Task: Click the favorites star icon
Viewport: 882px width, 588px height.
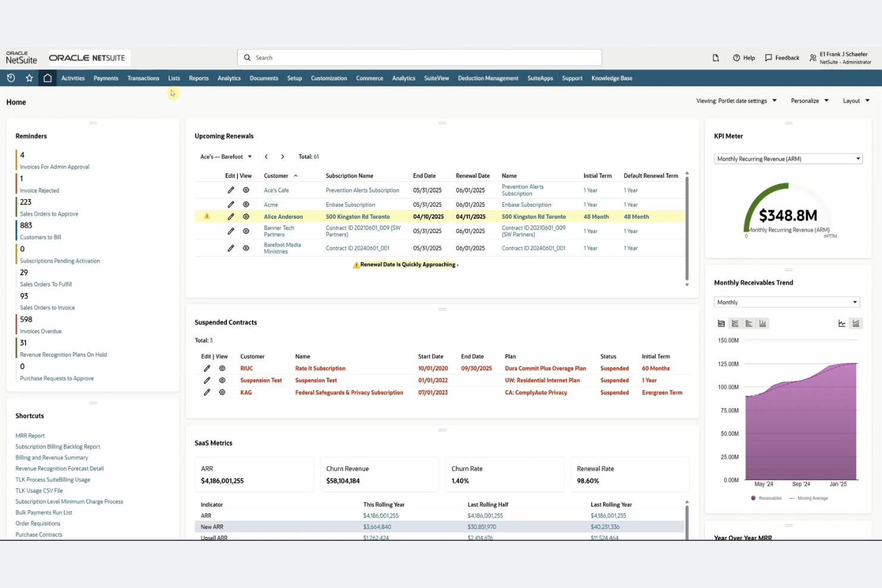Action: [29, 77]
